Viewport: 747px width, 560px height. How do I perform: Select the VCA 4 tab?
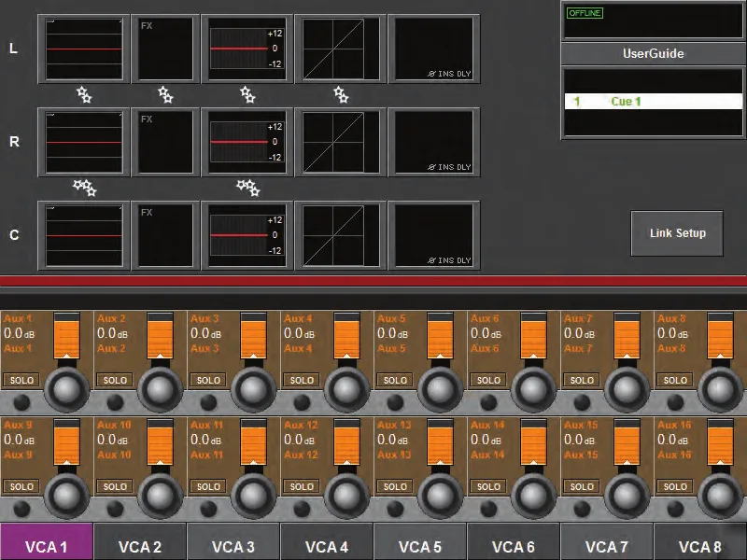[326, 542]
